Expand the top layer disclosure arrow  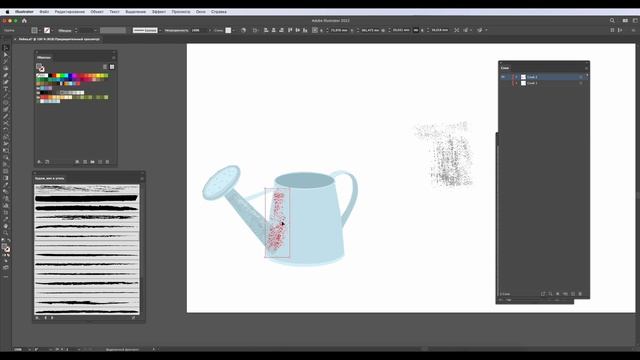coord(517,77)
